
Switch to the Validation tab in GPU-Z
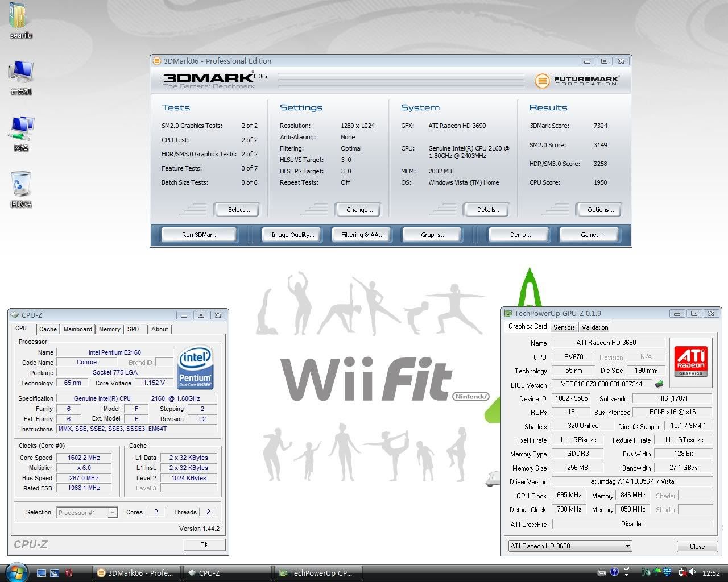click(x=595, y=327)
